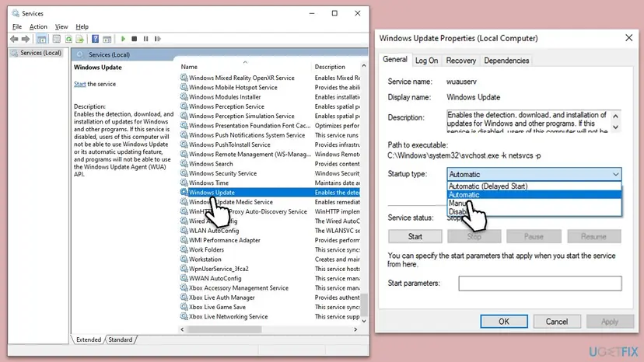The width and height of the screenshot is (644, 362).
Task: Select the General tab
Action: (x=394, y=60)
